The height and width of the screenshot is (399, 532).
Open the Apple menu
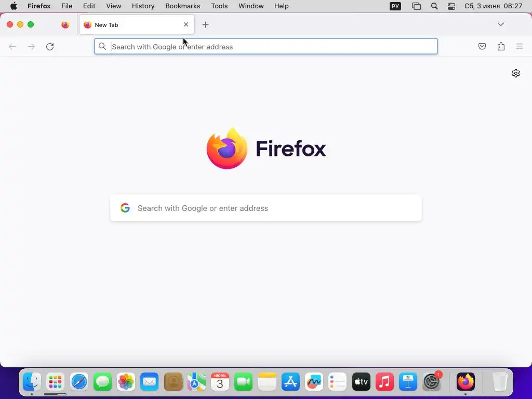pyautogui.click(x=14, y=6)
